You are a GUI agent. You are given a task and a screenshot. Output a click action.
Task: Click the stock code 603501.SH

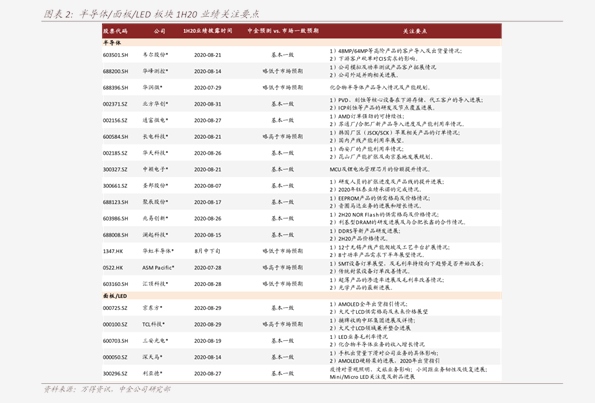pyautogui.click(x=115, y=55)
